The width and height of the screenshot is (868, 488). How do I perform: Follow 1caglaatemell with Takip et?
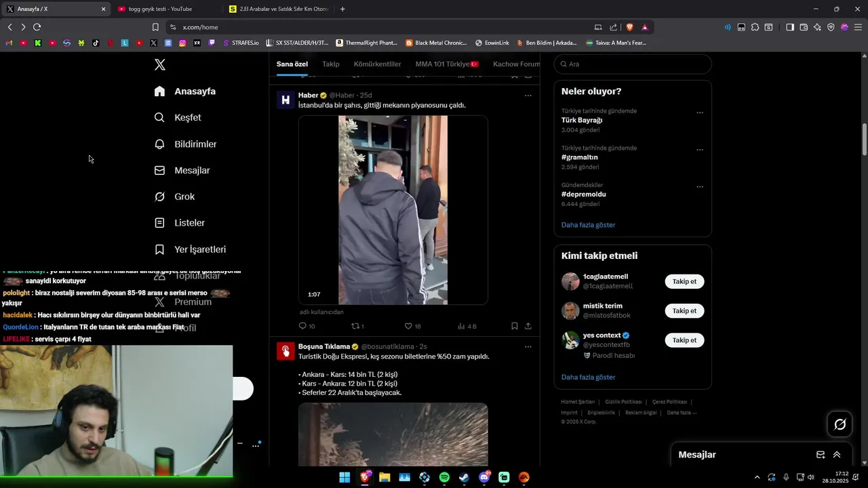684,281
